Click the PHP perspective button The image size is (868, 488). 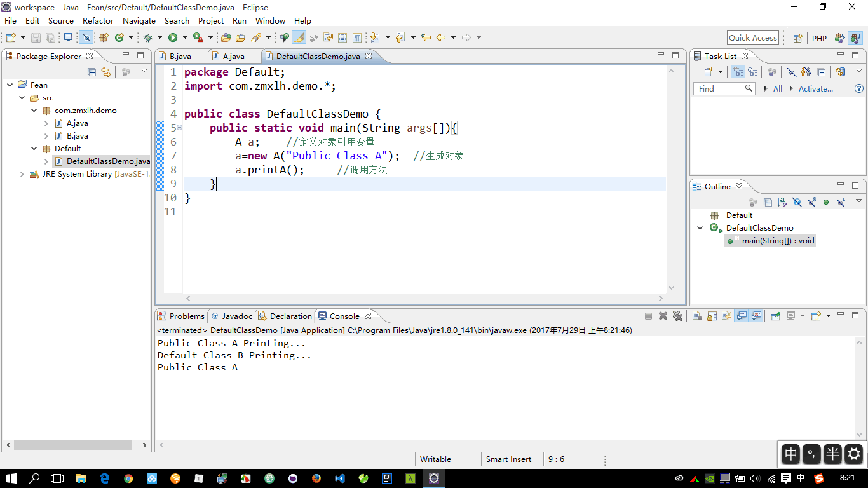click(x=819, y=38)
